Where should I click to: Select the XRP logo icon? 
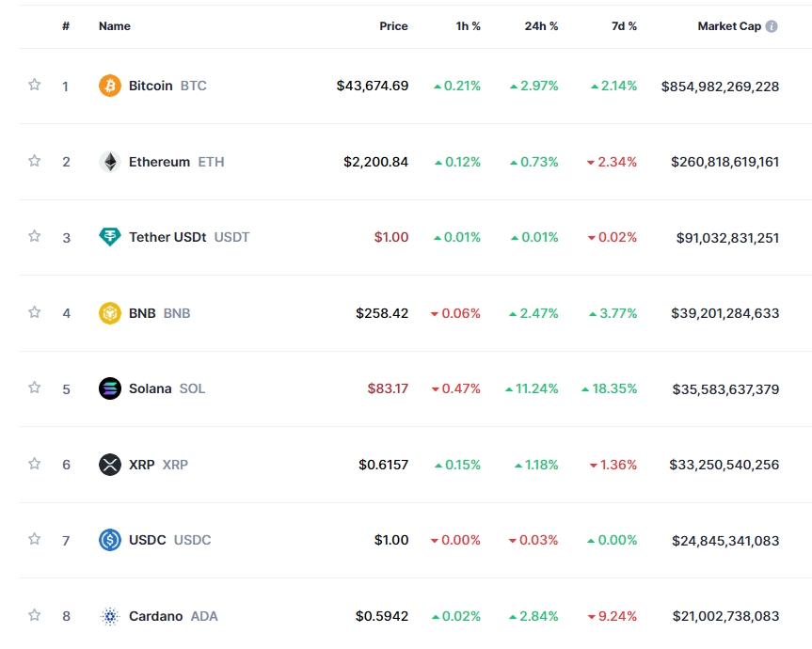pos(110,464)
